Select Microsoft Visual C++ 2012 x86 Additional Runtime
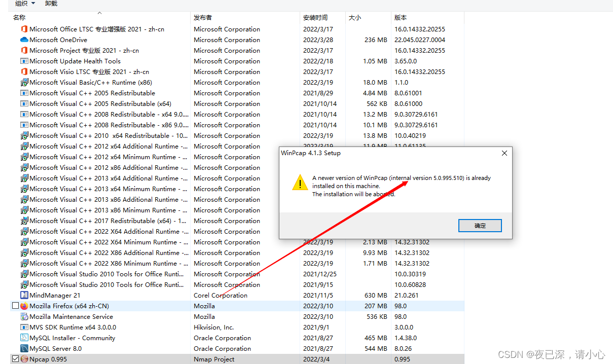 point(109,167)
